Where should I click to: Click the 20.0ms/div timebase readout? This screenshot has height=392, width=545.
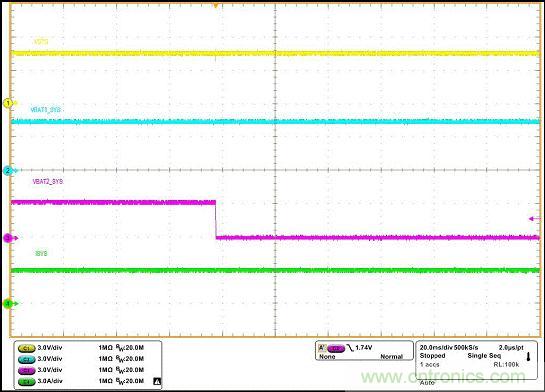(436, 348)
